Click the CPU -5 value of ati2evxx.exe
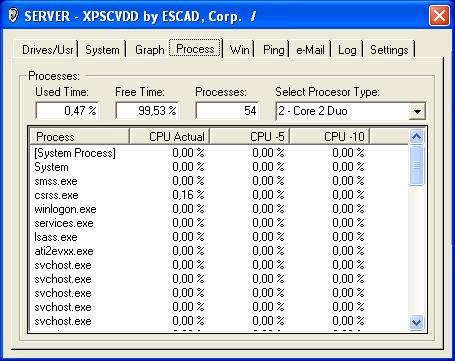The image size is (455, 361). 268,251
